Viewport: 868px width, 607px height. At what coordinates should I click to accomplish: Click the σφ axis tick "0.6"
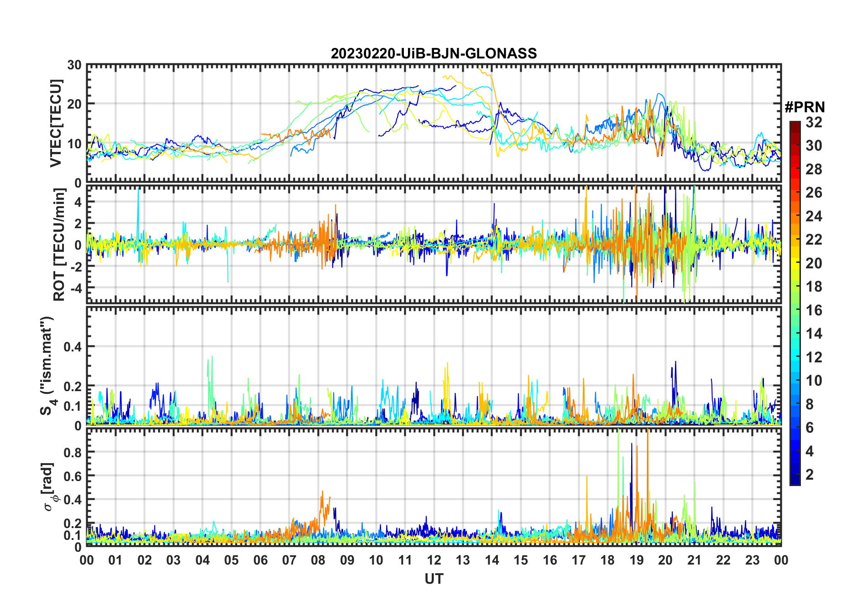(73, 476)
